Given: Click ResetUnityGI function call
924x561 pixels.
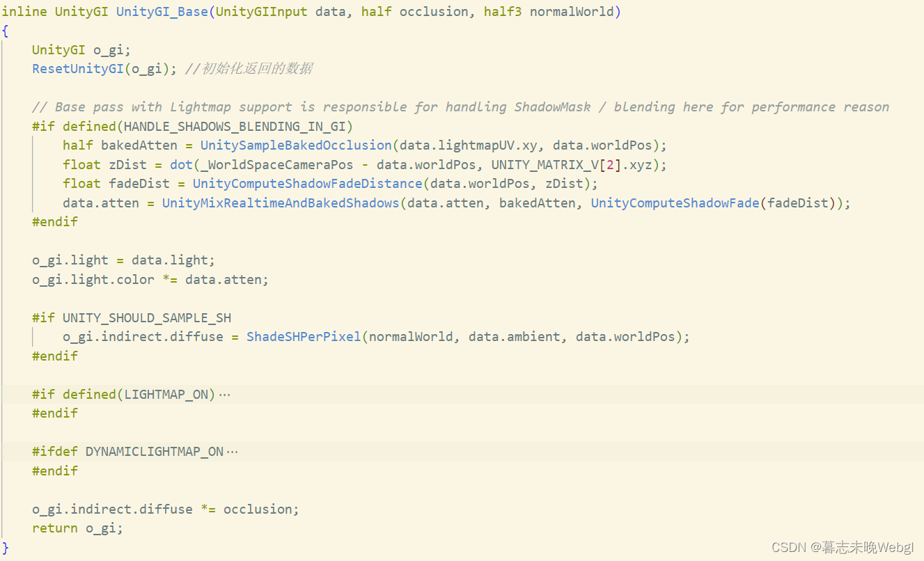Looking at the screenshot, I should 78,68.
